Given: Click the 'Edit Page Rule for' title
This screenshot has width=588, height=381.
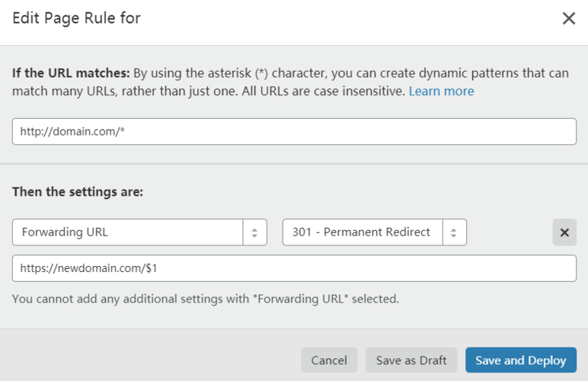Looking at the screenshot, I should pos(76,18).
